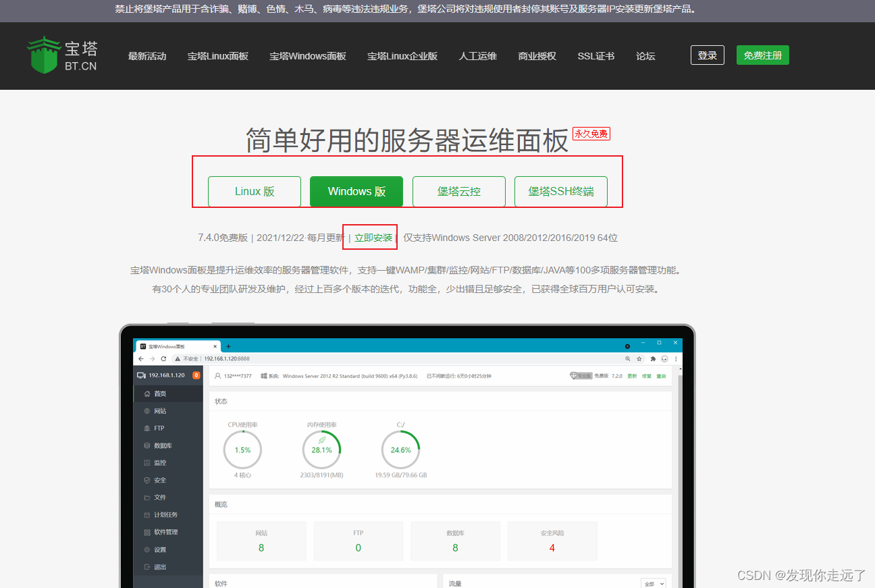Click the green 免费注册 button
This screenshot has width=875, height=588.
pyautogui.click(x=763, y=55)
